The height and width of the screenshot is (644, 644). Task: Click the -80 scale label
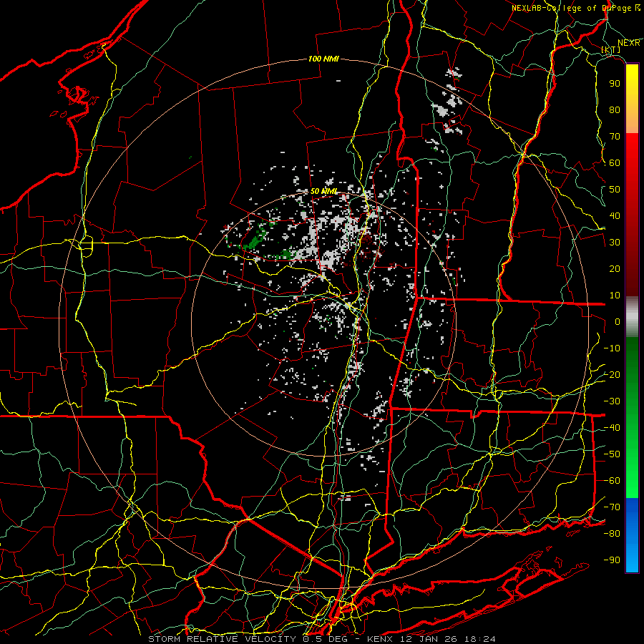pos(612,534)
